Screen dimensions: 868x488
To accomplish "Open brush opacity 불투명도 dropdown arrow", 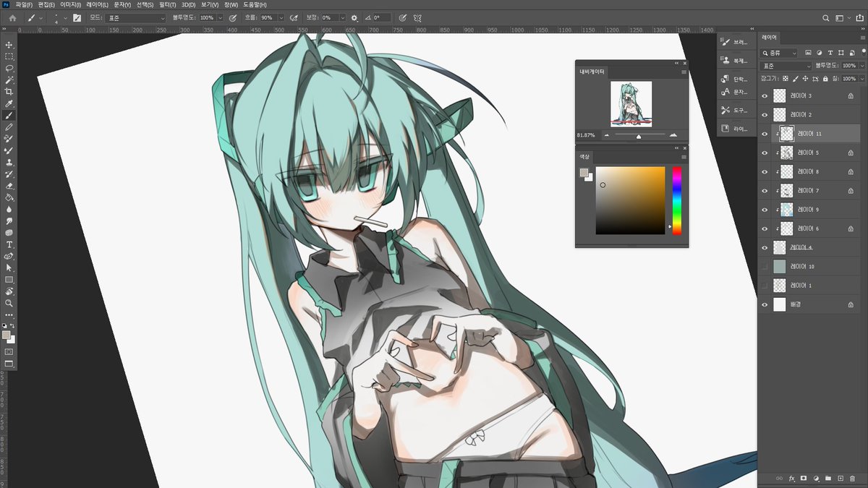I will coord(220,17).
